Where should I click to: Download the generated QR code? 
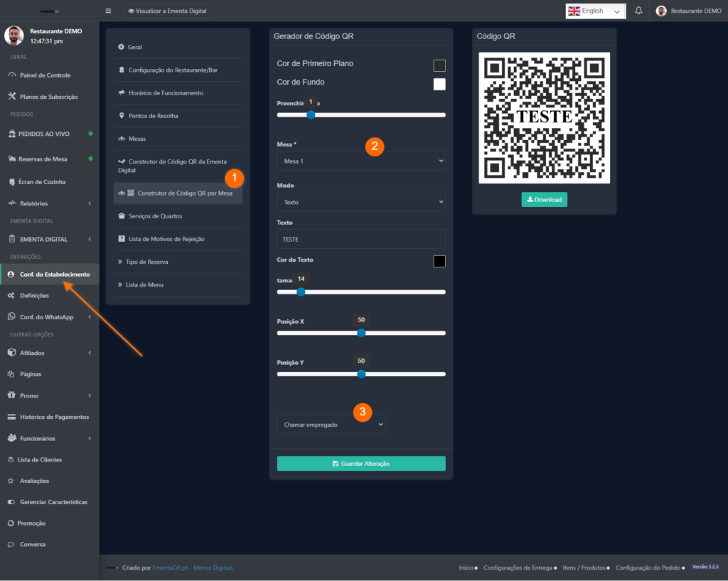544,200
